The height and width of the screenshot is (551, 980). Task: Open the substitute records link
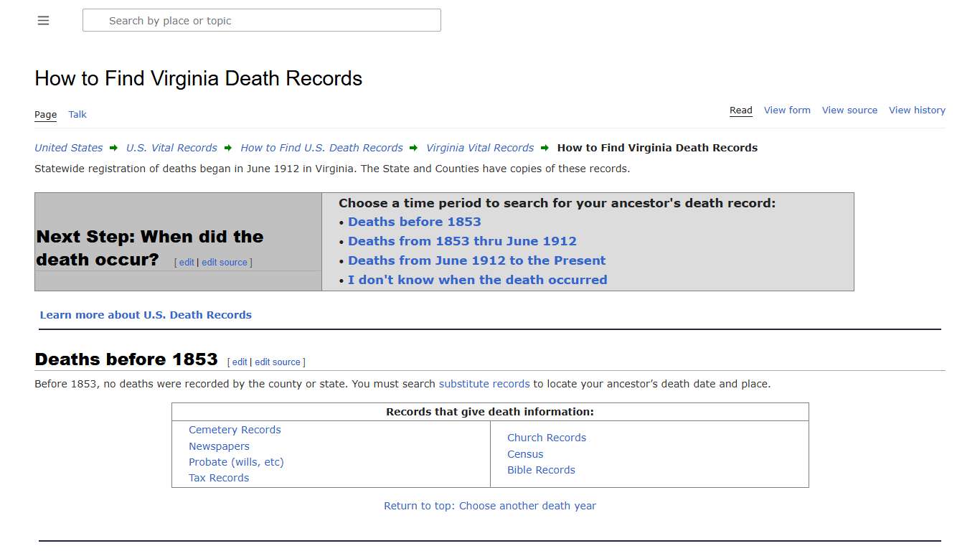point(484,384)
